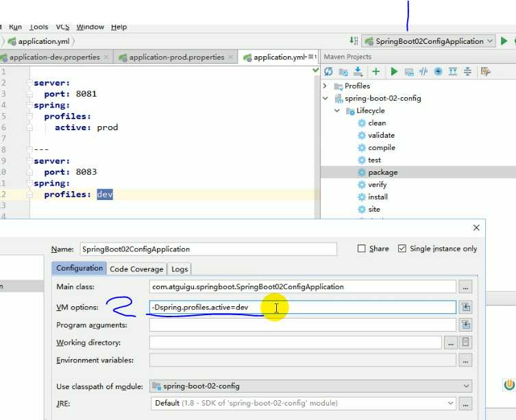Switch to Code Coverage tab
This screenshot has width=516, height=420.
(x=136, y=269)
